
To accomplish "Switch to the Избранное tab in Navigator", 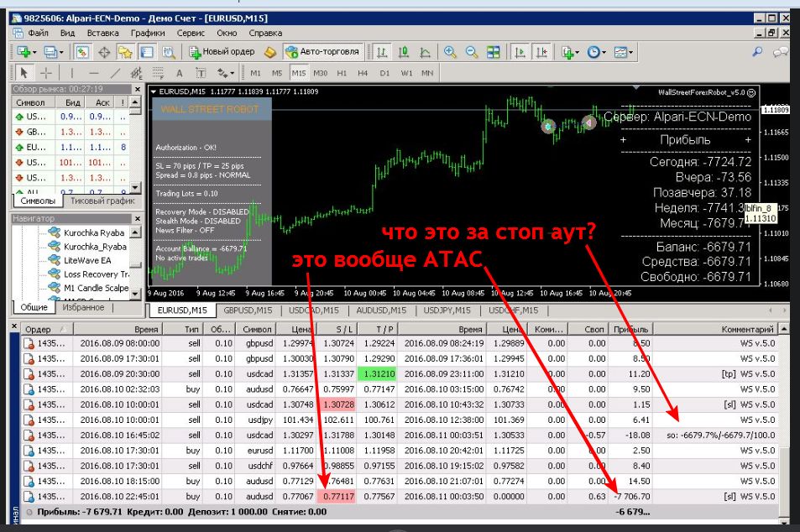I will (x=83, y=307).
